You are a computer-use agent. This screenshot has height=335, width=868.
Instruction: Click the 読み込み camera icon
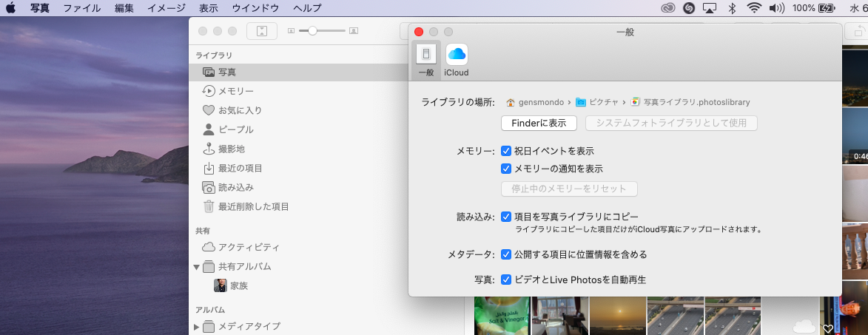209,188
